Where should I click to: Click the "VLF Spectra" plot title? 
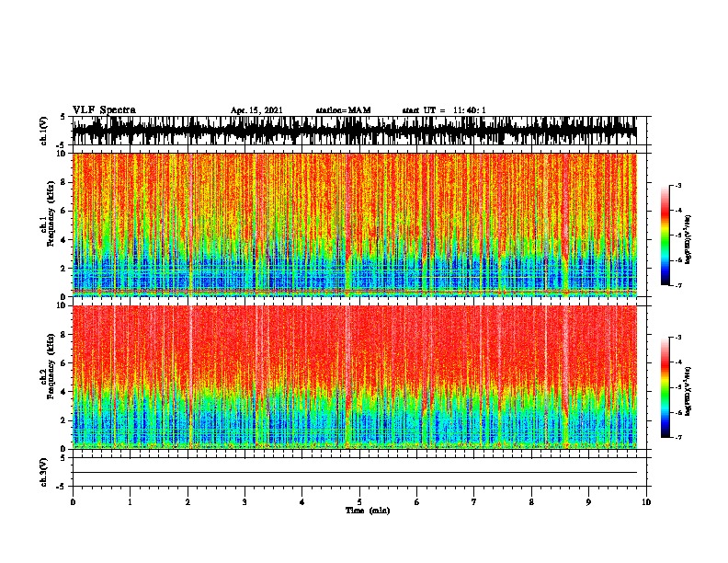click(104, 110)
